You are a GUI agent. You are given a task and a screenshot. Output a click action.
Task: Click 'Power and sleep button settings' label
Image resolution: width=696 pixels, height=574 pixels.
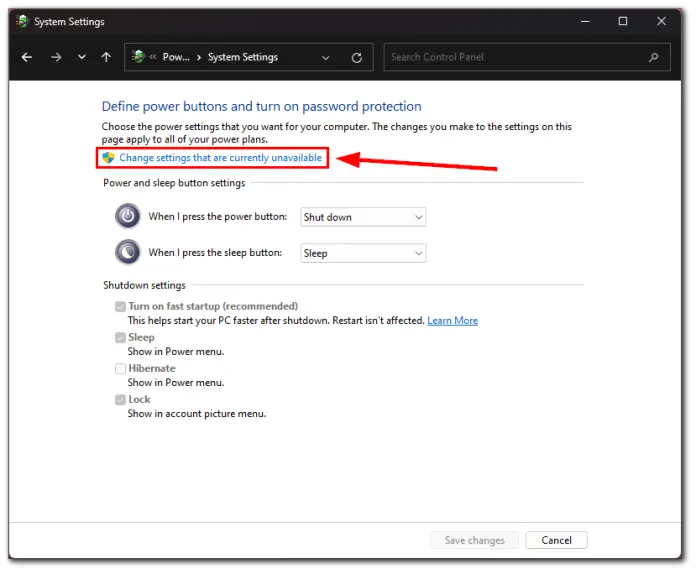(174, 183)
